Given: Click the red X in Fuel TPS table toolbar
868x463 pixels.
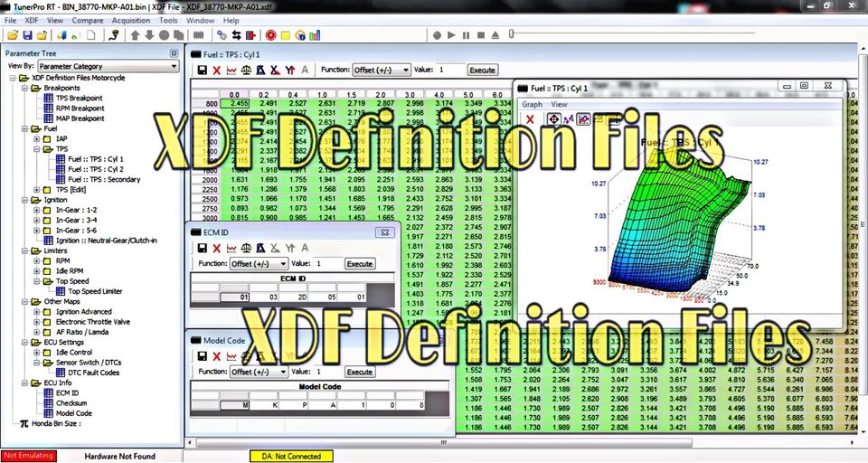Looking at the screenshot, I should [x=216, y=70].
